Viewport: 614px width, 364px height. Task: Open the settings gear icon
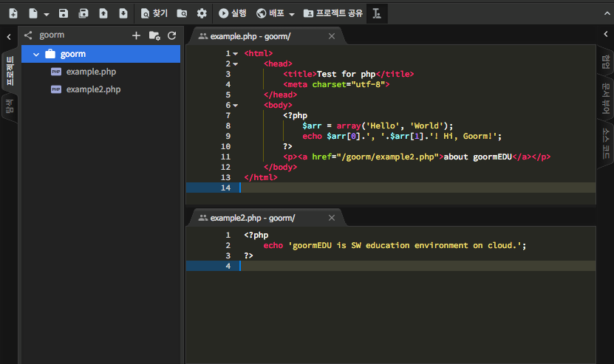tap(202, 13)
